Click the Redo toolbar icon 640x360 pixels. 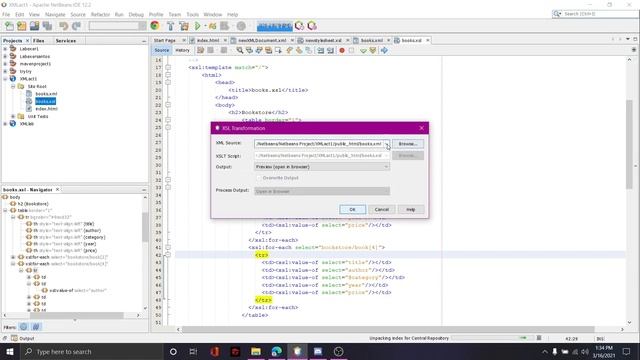point(76,26)
